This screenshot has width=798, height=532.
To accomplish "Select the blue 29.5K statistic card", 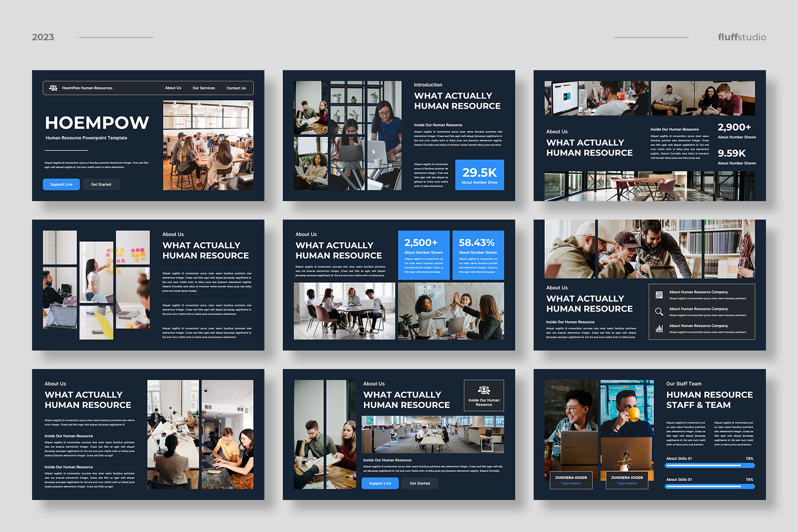I will (x=480, y=175).
